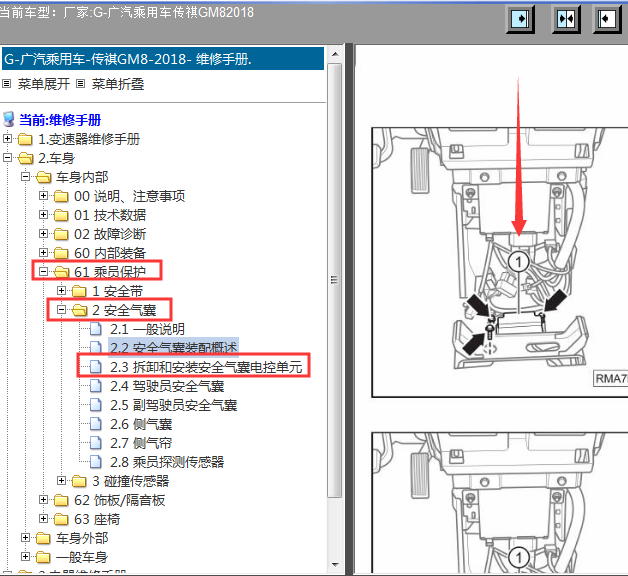Click the 当前:维修手册 link
628x576 pixels.
pyautogui.click(x=60, y=120)
